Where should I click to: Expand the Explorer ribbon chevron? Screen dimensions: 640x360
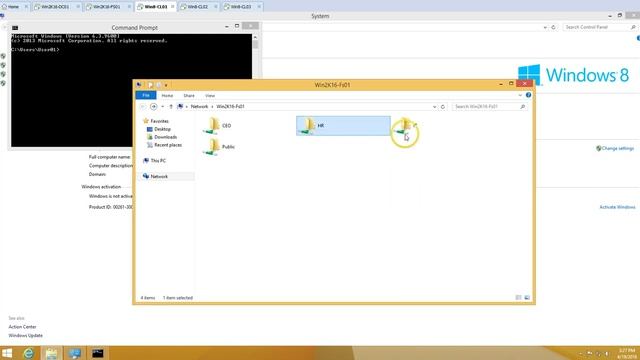(x=520, y=96)
